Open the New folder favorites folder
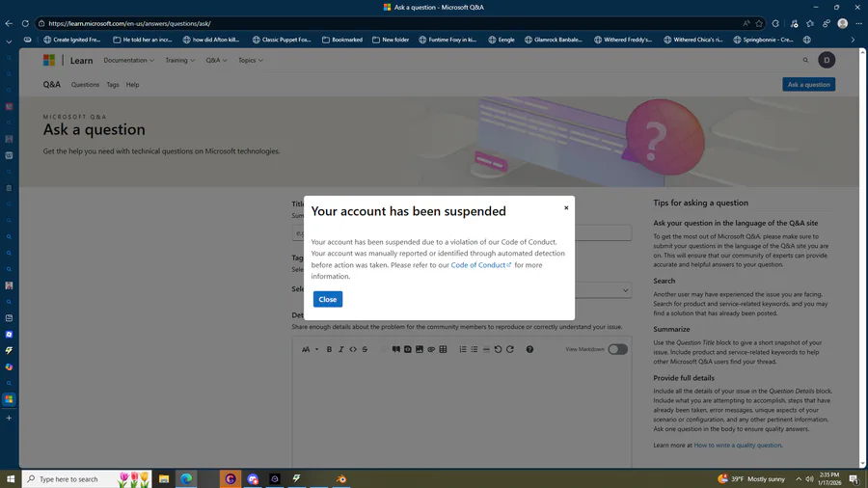The height and width of the screenshot is (488, 868). [x=391, y=40]
